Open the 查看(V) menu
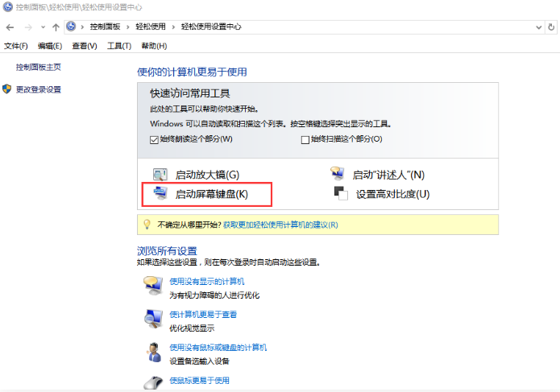Screen dimensions: 560x392 pyautogui.click(x=84, y=46)
